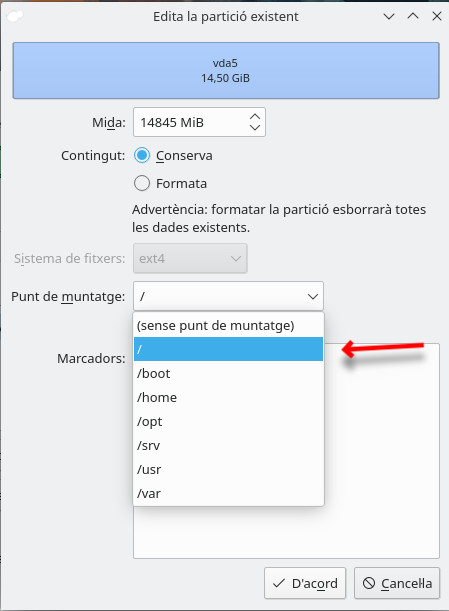Select the '/' root mount point entry

[x=228, y=349]
